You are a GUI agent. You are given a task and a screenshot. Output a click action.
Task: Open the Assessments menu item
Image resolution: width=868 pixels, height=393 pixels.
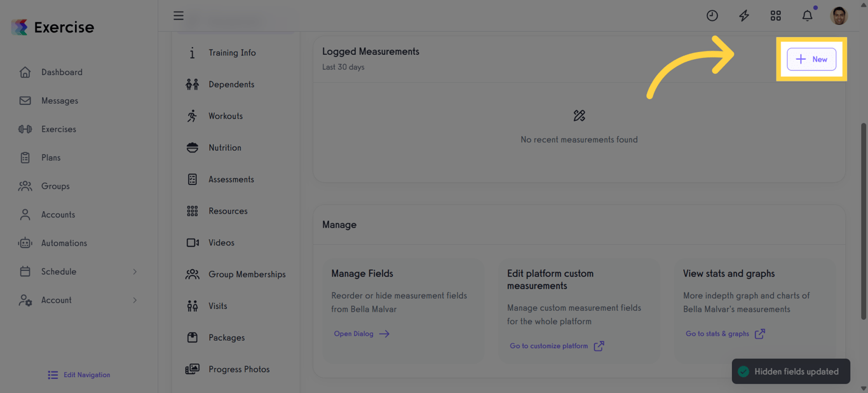click(x=232, y=179)
